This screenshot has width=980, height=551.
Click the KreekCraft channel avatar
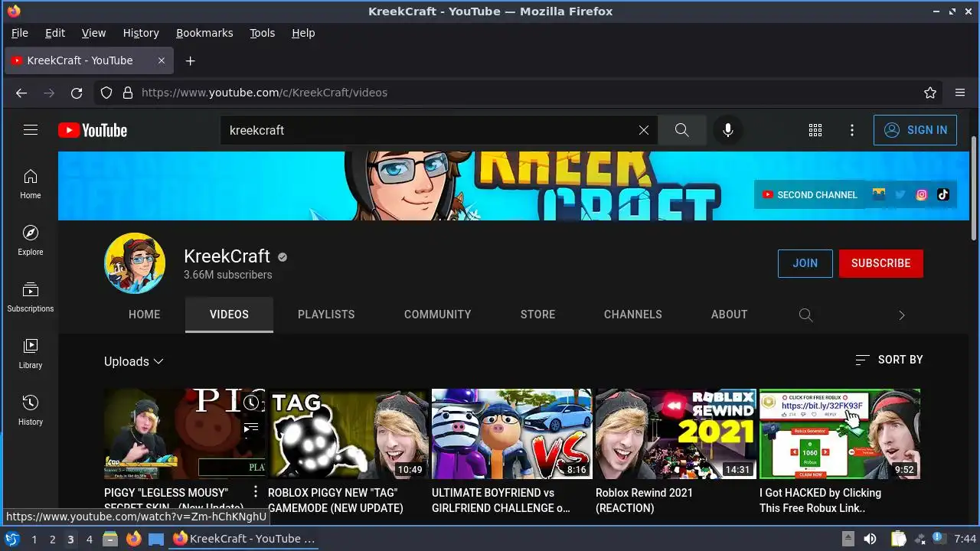(135, 263)
